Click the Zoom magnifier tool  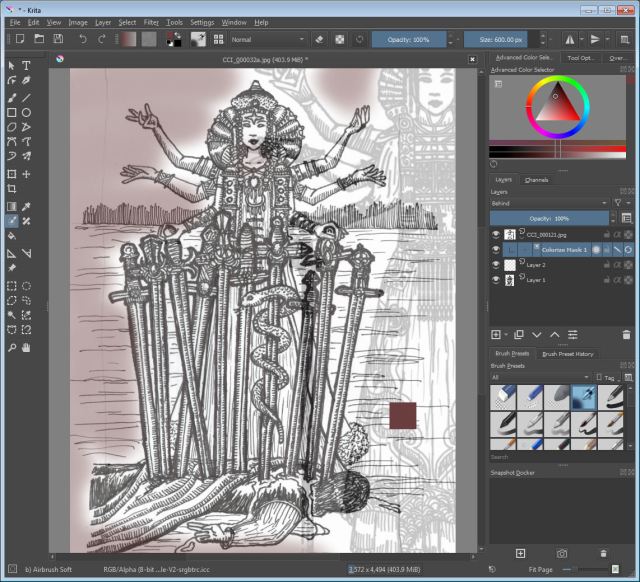pos(11,346)
